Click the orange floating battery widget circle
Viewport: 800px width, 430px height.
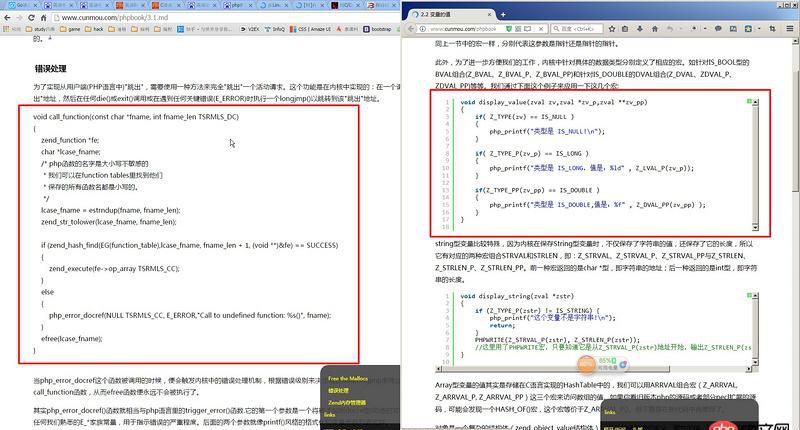[x=586, y=364]
